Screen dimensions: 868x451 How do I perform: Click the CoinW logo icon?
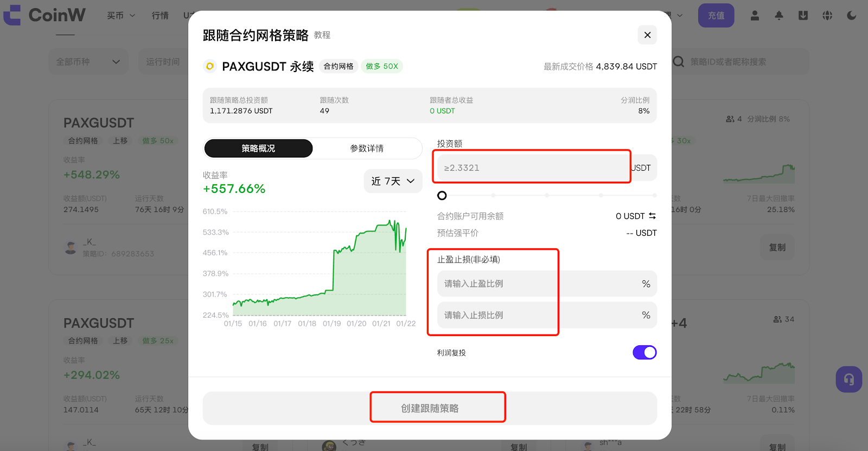(x=12, y=15)
